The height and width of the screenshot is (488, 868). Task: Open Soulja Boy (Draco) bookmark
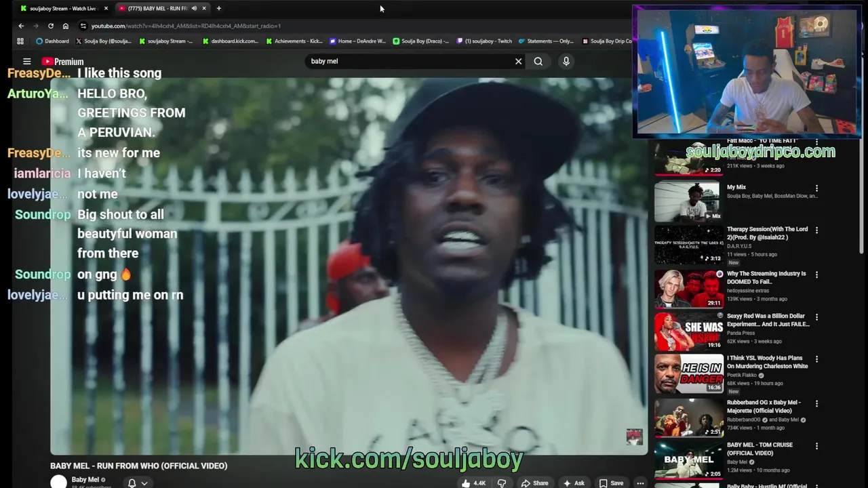(x=421, y=41)
